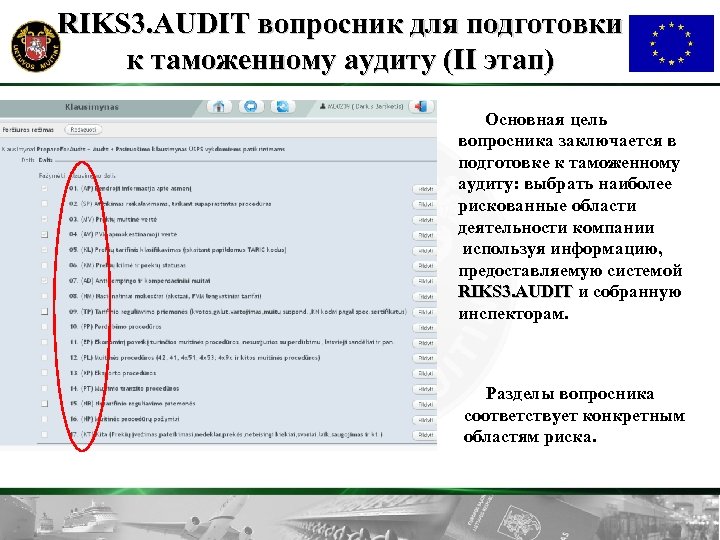Select the text of row 07. (AD)

point(140,281)
